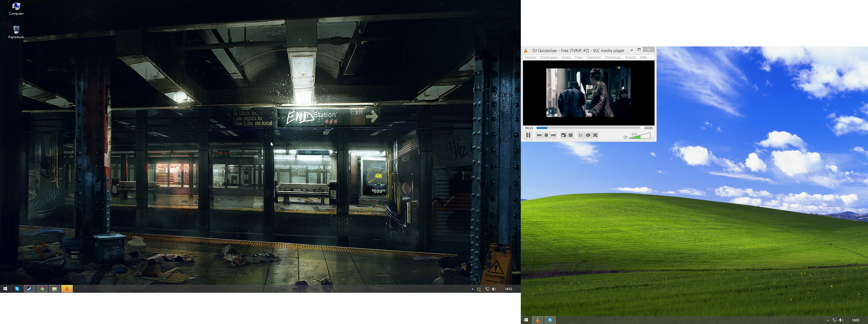Open volume tray icon on left taskbar
The height and width of the screenshot is (324, 868).
click(494, 289)
